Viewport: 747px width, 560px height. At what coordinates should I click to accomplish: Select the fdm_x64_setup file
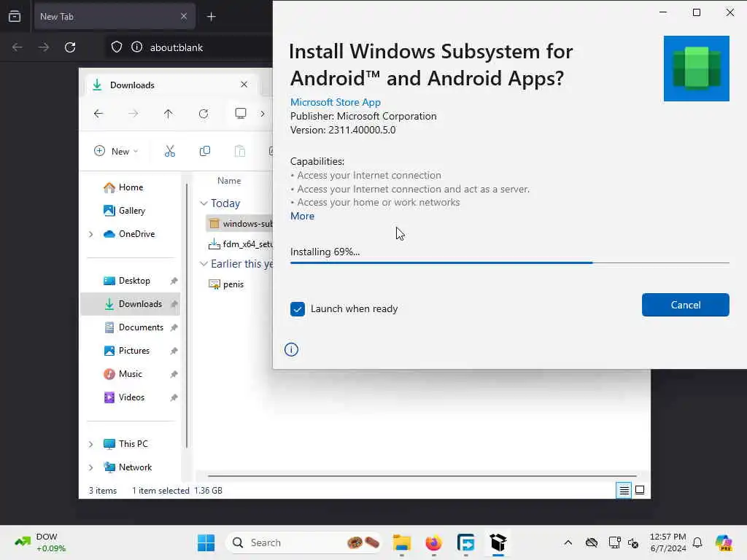(239, 244)
